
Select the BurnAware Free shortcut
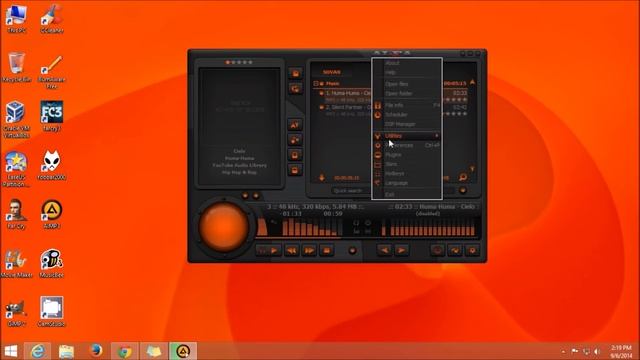click(52, 72)
